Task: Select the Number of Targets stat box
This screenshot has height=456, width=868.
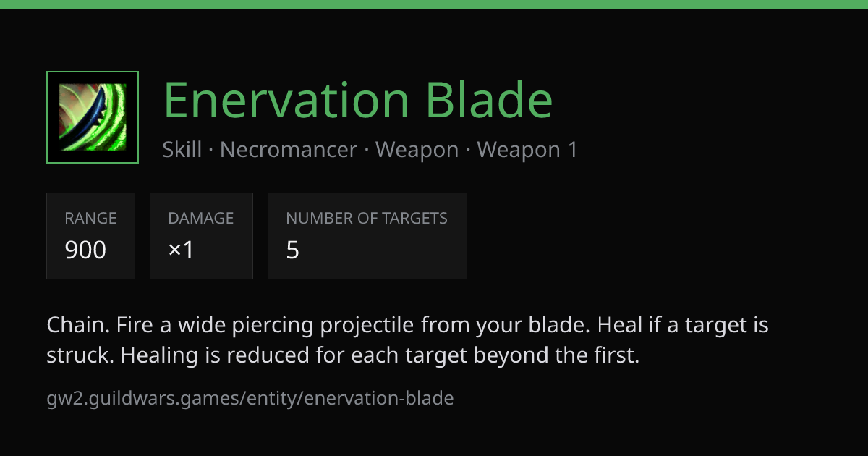Action: point(367,236)
